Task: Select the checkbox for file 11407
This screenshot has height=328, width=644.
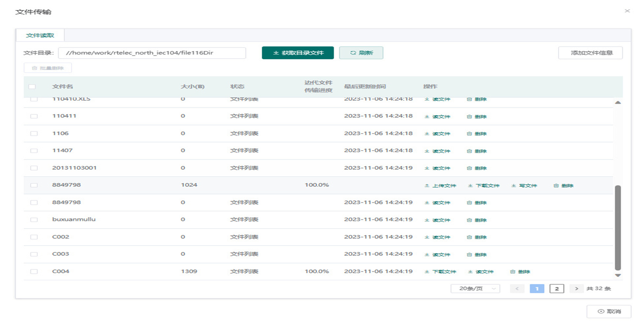Action: 34,151
